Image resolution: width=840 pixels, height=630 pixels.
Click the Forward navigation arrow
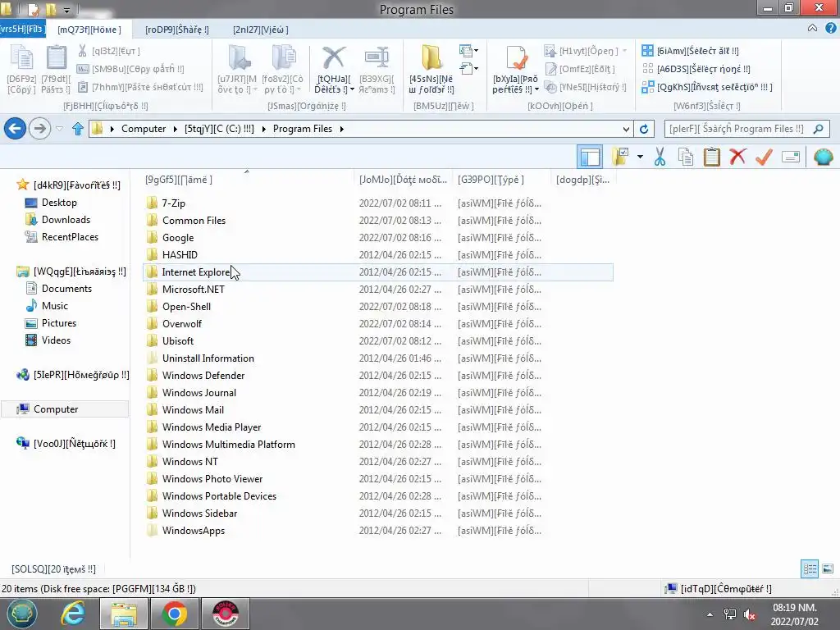coord(39,129)
